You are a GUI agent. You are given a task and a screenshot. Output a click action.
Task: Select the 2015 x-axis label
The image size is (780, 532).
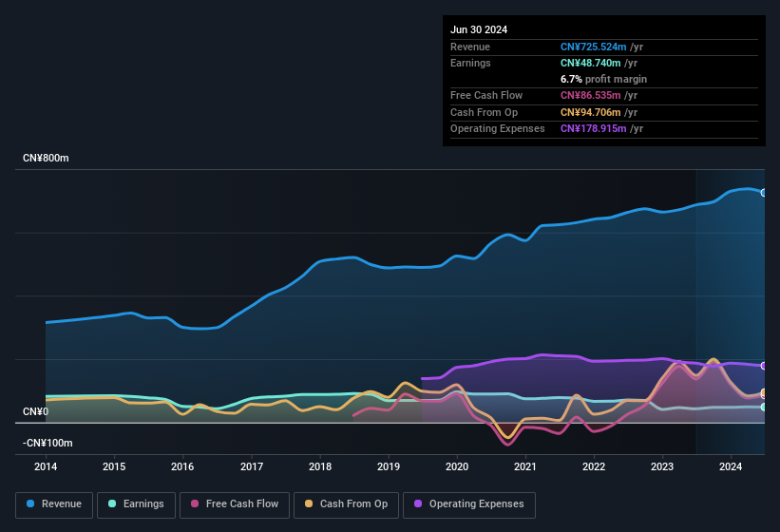114,466
